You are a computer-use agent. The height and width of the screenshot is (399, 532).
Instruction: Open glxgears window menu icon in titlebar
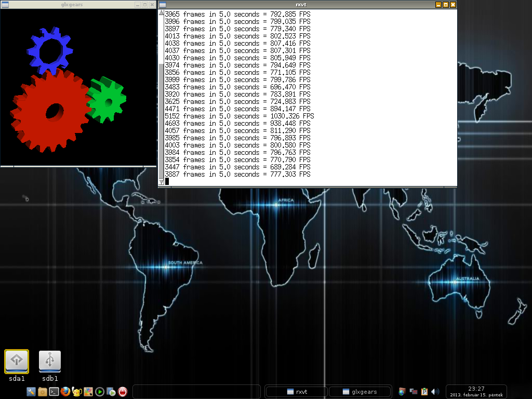(5, 5)
